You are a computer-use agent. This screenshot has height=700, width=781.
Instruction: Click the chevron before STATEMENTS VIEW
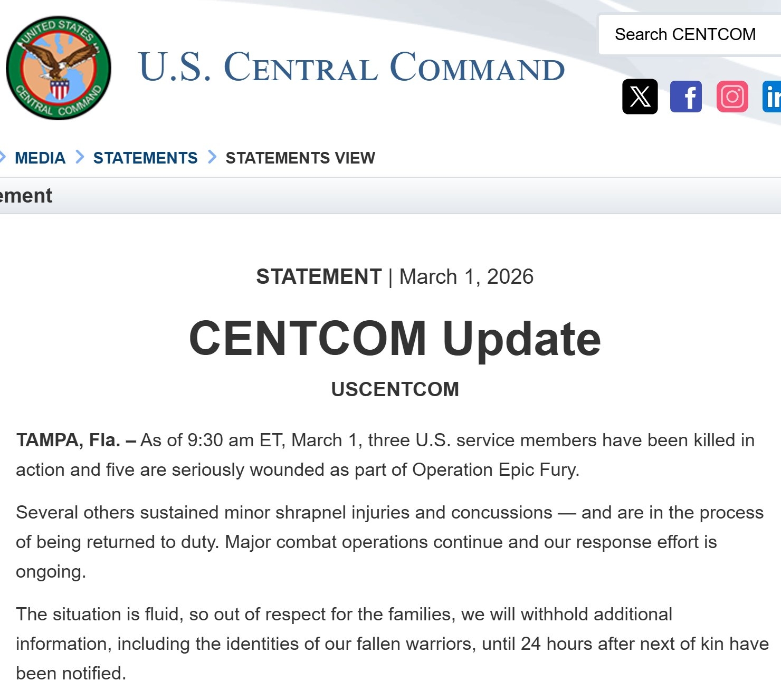click(x=212, y=157)
